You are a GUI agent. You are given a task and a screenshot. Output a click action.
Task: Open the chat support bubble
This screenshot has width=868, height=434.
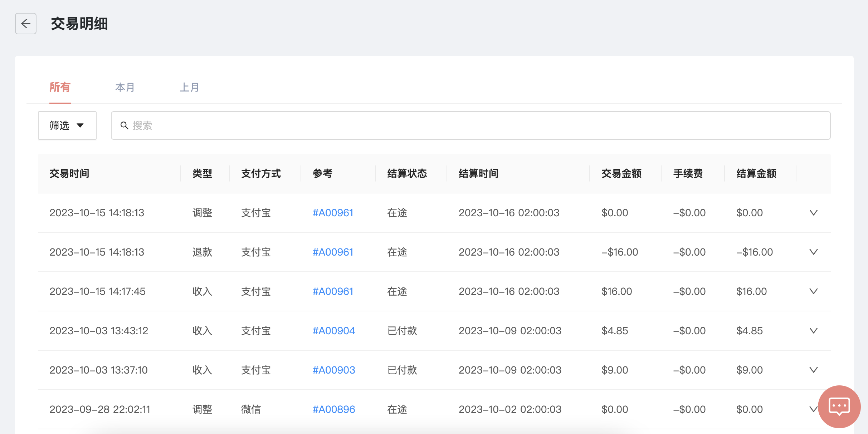(839, 406)
